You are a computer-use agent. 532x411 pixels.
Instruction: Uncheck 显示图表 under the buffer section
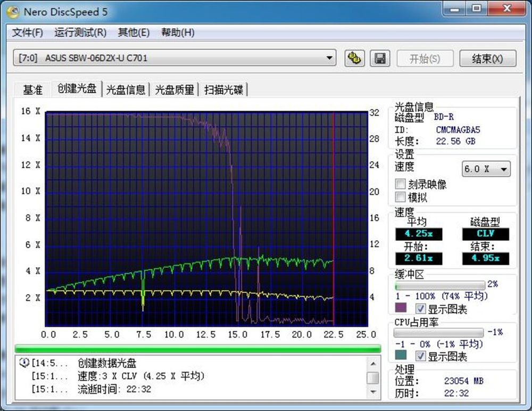(x=420, y=308)
